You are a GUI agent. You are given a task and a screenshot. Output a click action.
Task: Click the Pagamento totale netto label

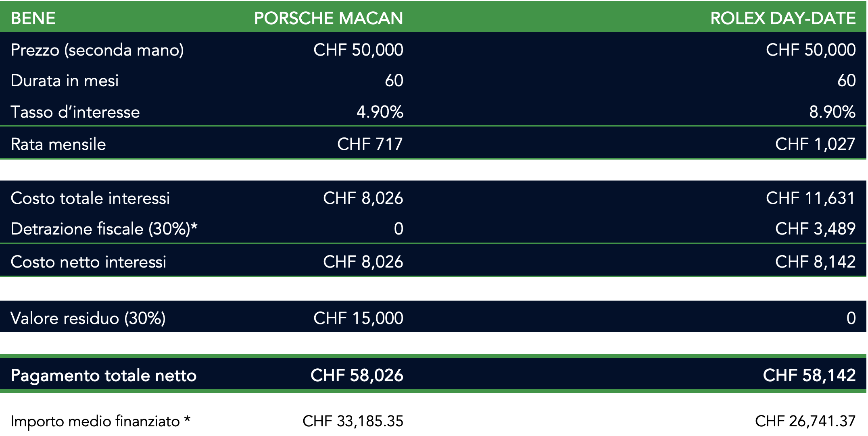(x=103, y=375)
